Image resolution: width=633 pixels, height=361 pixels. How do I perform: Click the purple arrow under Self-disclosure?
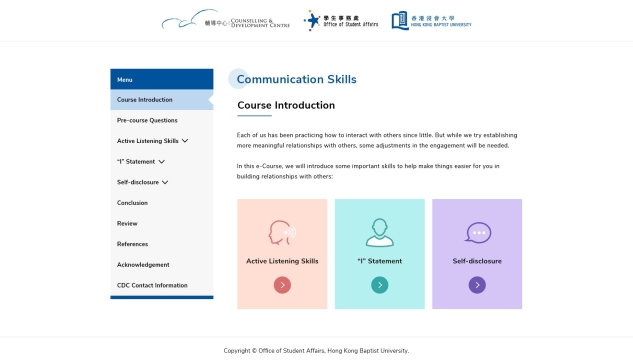tap(477, 285)
